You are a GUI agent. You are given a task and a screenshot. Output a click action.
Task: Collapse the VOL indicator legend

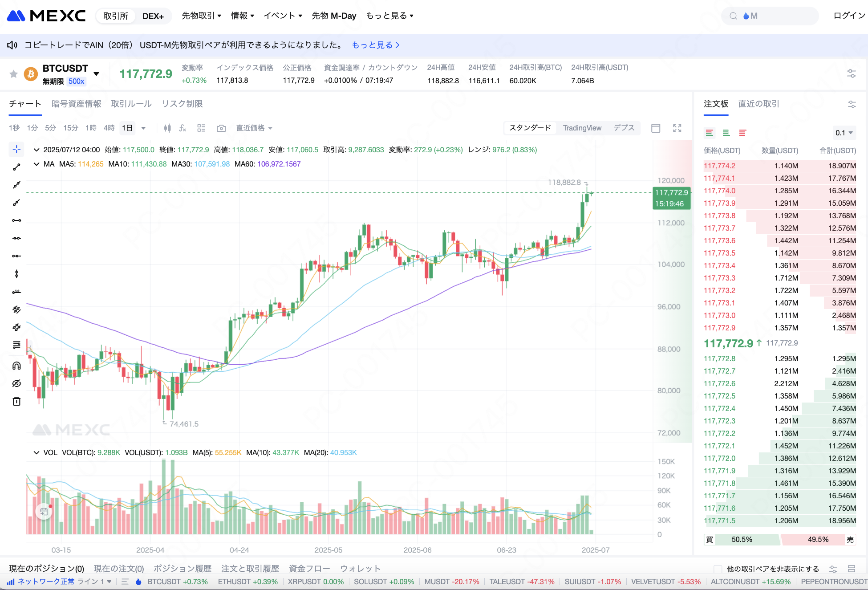37,452
